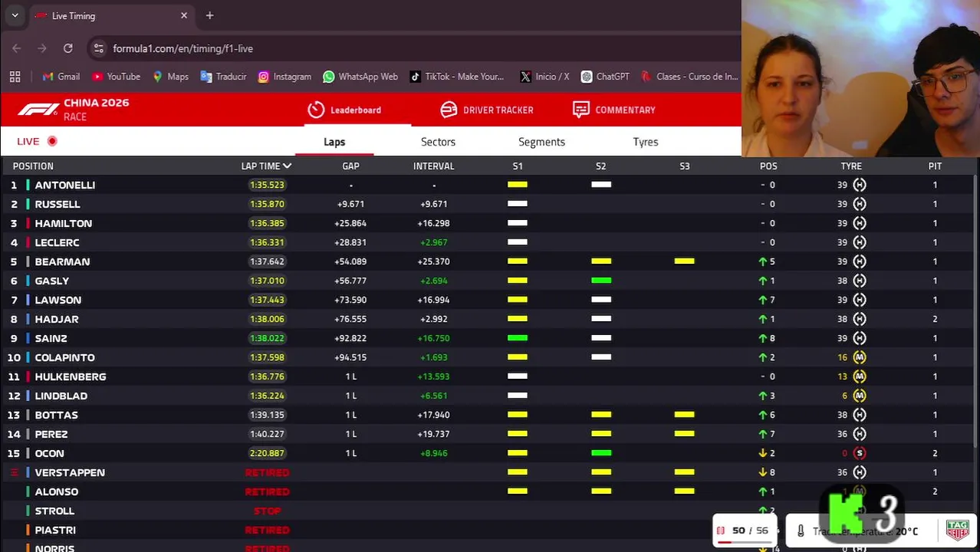Open the YouTube bookmark
This screenshot has width=980, height=552.
[x=116, y=77]
